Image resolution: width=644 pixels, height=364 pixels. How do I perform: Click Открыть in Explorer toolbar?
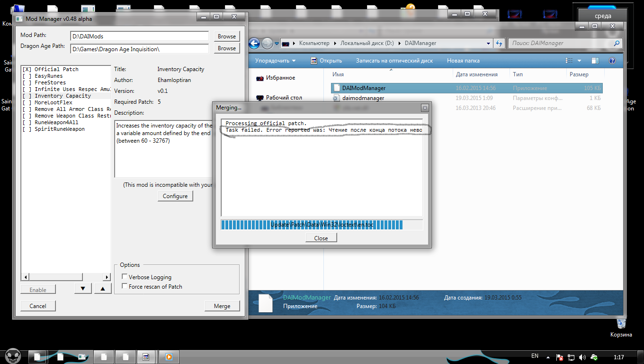[326, 61]
